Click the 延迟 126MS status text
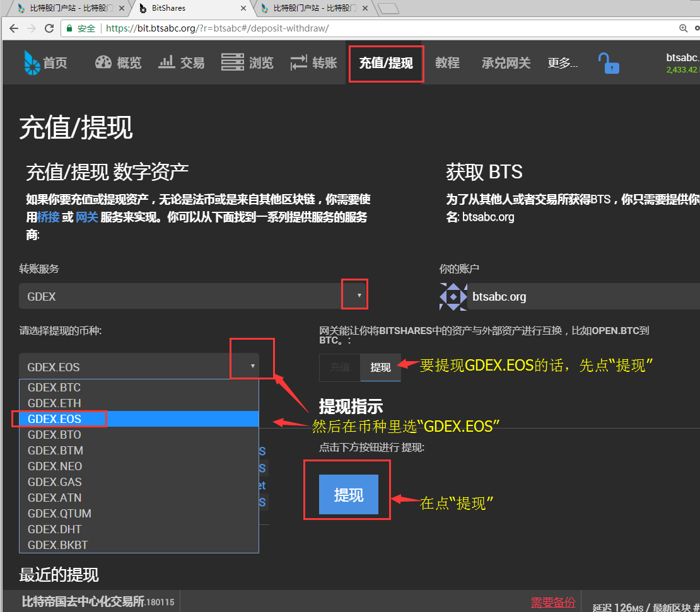 [617, 607]
